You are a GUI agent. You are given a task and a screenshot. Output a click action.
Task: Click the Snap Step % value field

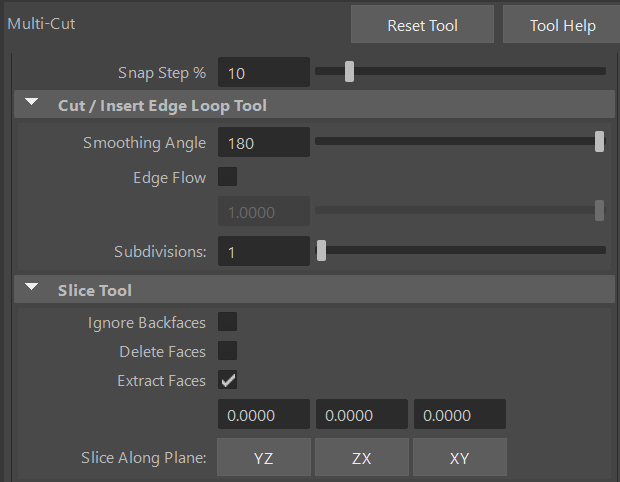[263, 73]
